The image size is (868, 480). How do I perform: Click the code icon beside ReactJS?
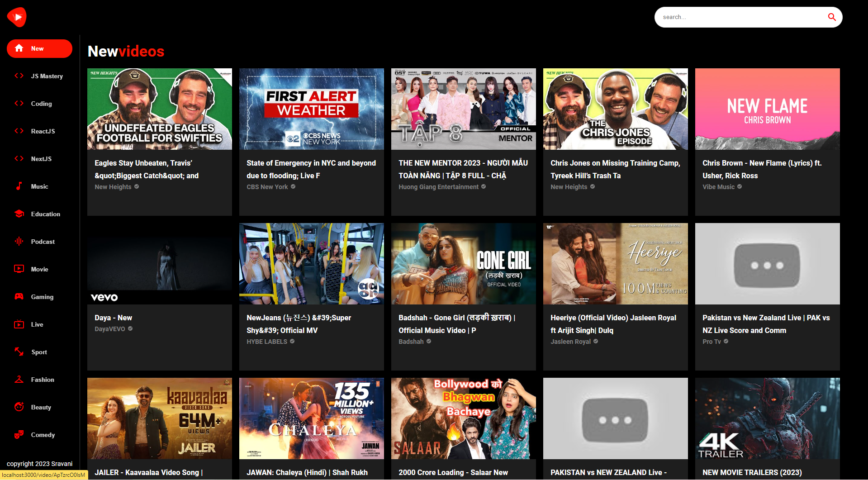tap(19, 131)
